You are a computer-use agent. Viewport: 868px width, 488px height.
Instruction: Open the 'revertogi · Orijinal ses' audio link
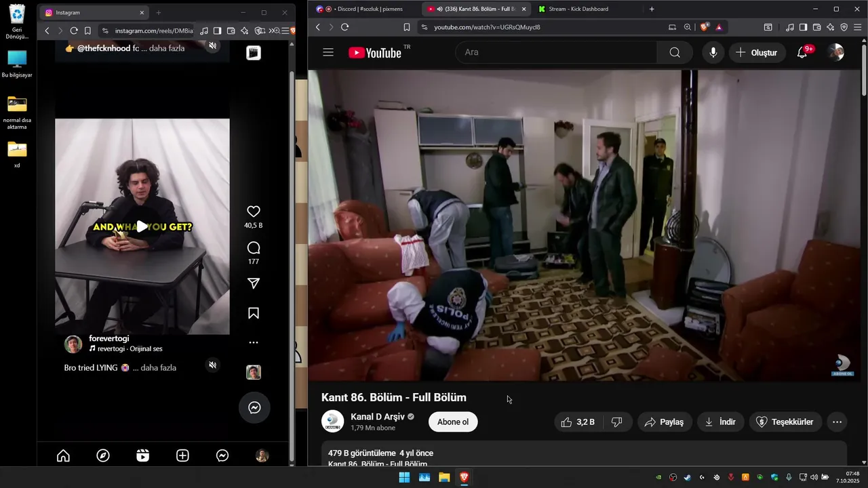click(x=130, y=349)
